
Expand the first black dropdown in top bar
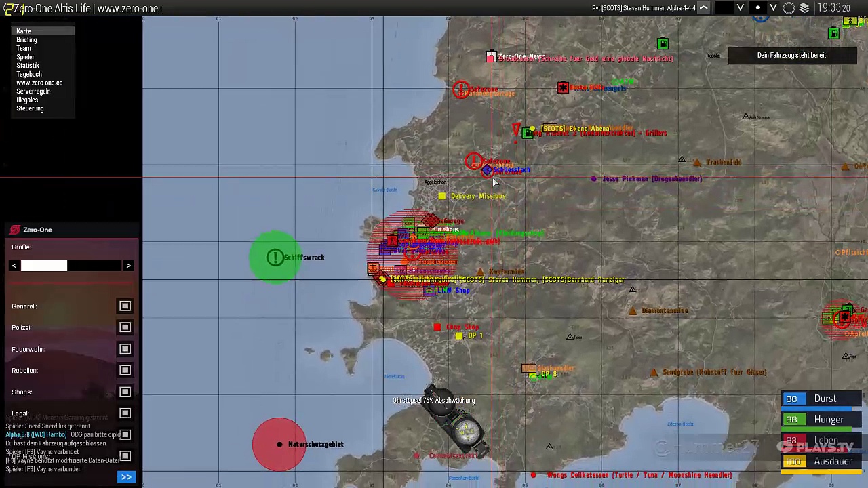click(x=741, y=8)
